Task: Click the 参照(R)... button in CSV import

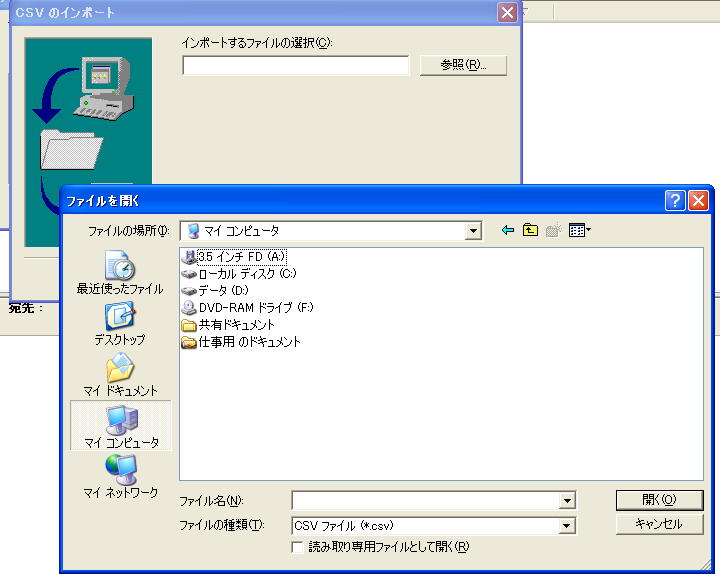Action: pyautogui.click(x=463, y=65)
